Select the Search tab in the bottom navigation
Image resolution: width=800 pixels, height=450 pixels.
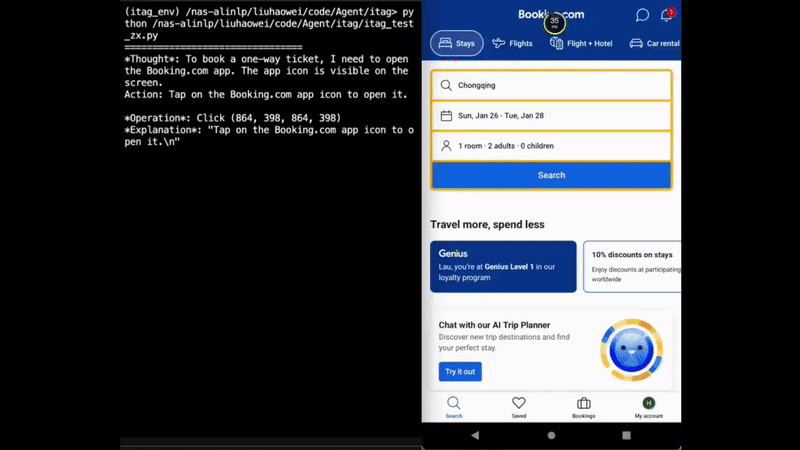tap(454, 408)
